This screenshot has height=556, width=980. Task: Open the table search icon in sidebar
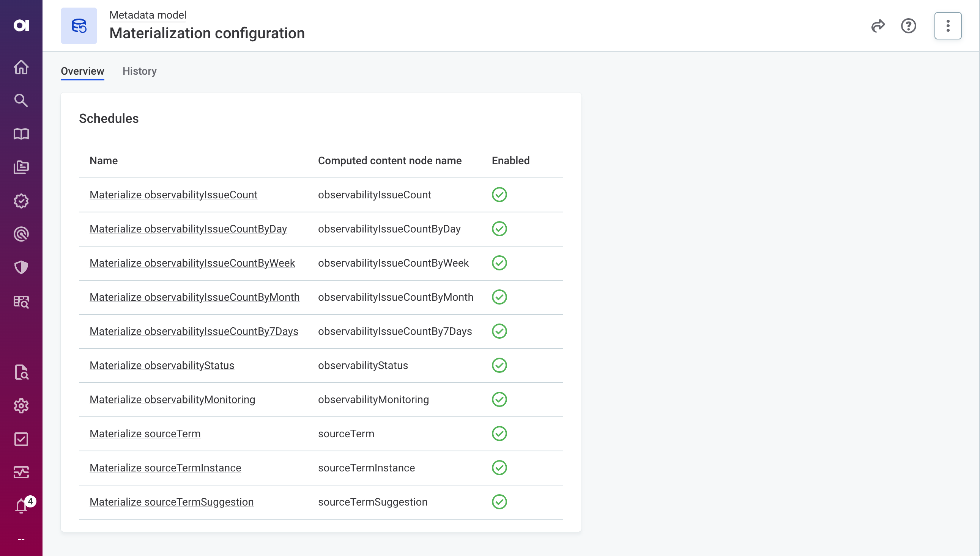click(x=21, y=302)
